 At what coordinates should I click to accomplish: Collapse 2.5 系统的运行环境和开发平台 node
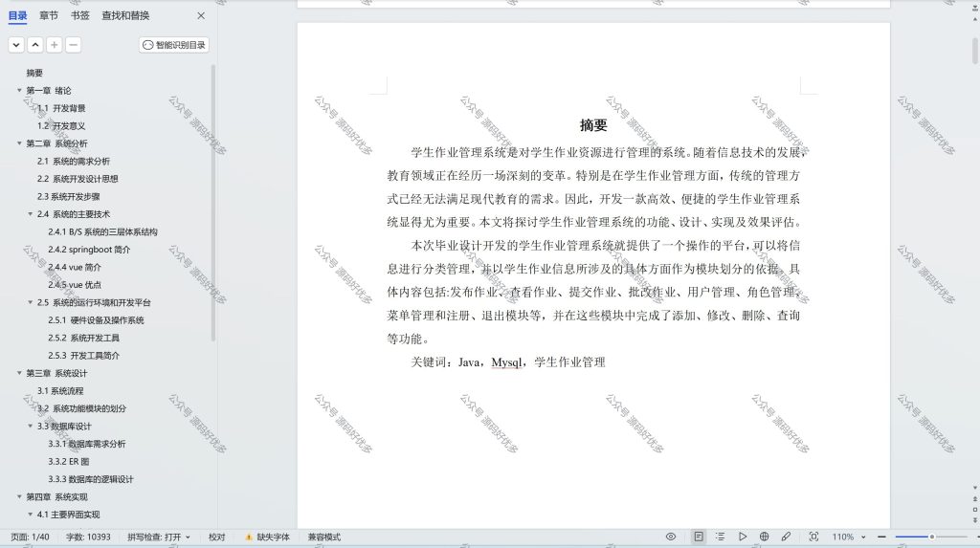pos(30,302)
